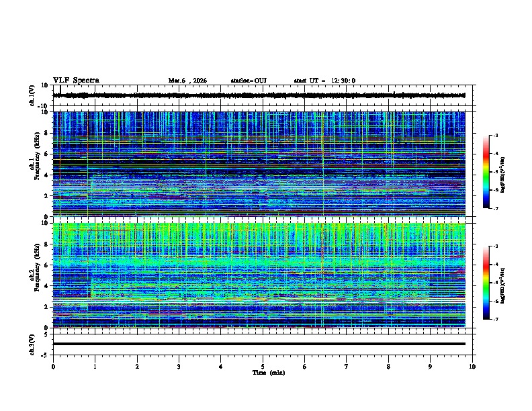Click the 'ch.3(V)' axis label
The height and width of the screenshot is (411, 532).
click(x=32, y=345)
